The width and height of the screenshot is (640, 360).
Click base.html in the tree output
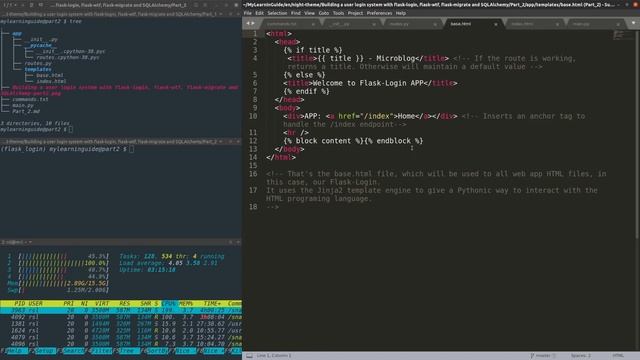tap(49, 76)
